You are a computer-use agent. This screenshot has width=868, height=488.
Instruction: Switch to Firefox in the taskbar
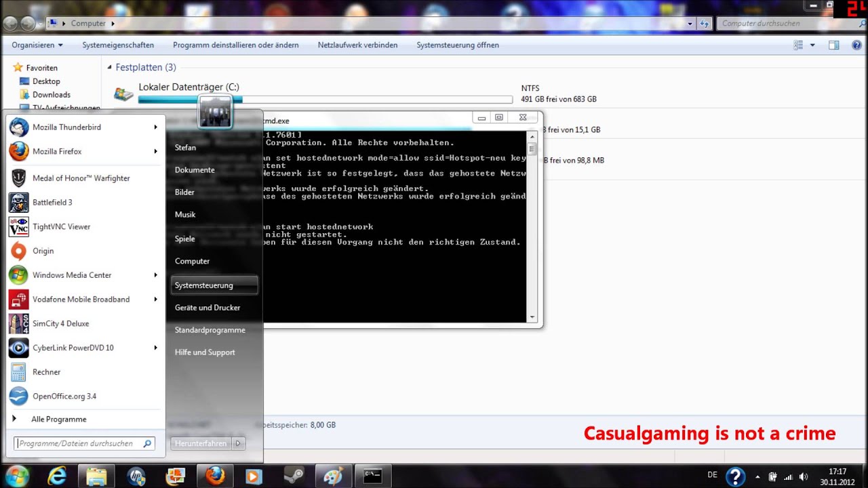coord(215,476)
